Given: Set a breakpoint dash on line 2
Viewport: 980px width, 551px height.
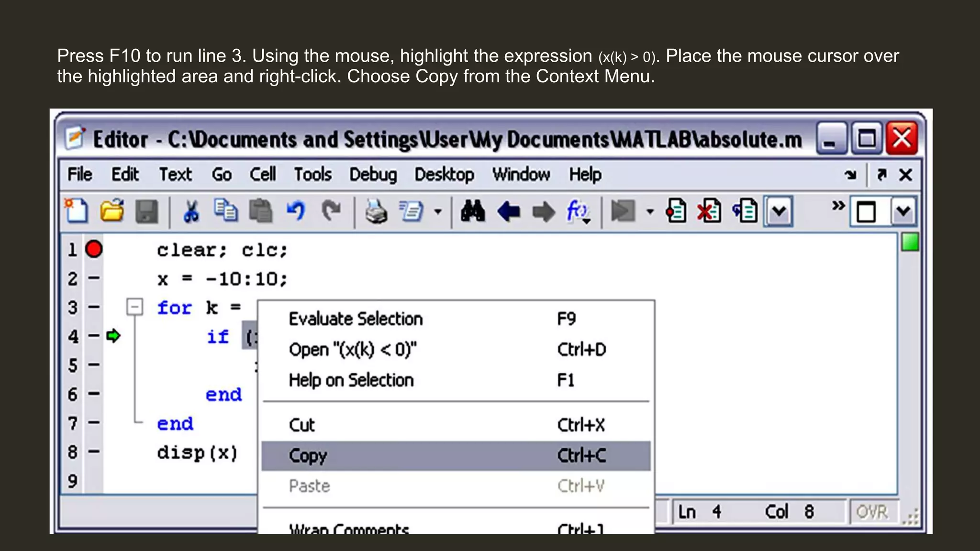Looking at the screenshot, I should click(94, 278).
